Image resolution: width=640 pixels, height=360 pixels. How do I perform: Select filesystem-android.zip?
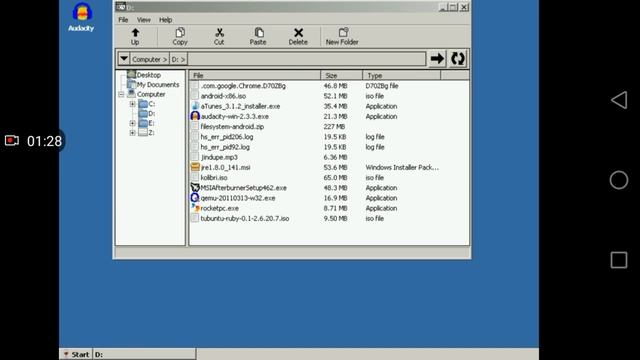coord(232,127)
